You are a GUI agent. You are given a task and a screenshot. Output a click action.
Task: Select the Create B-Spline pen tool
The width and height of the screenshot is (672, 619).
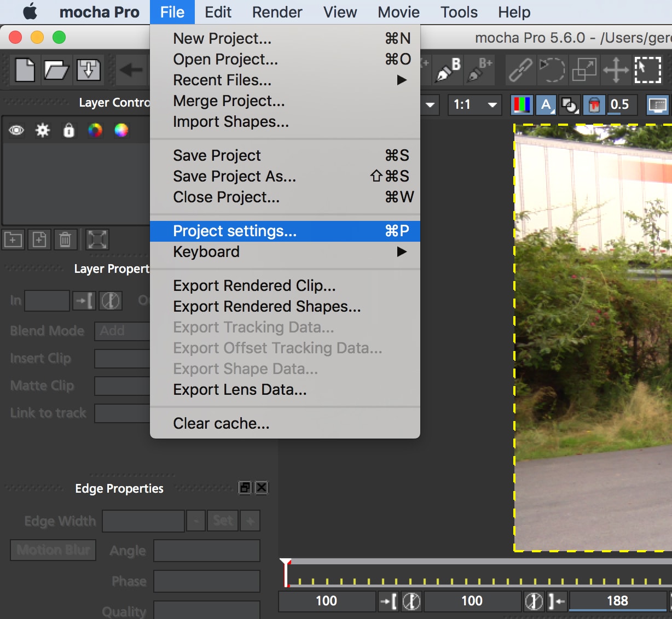click(x=448, y=70)
